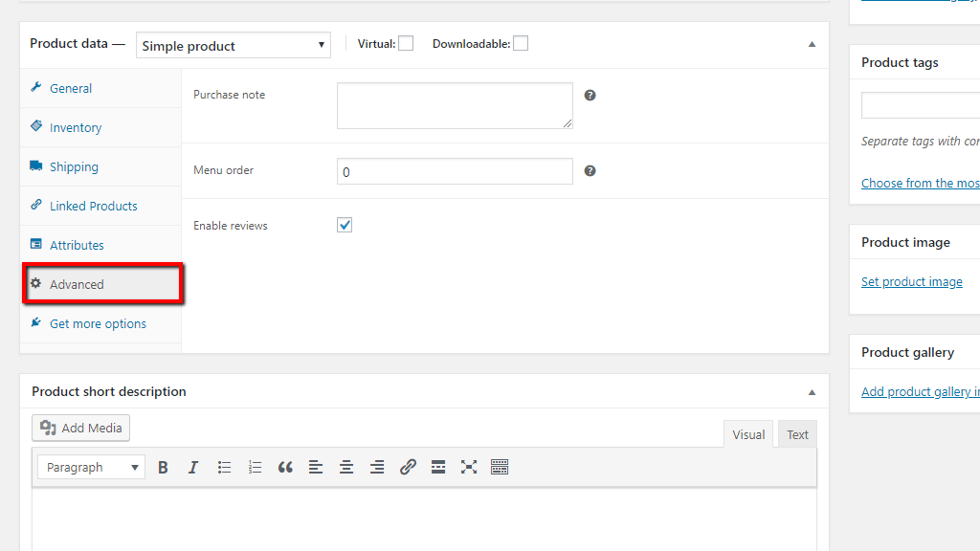The width and height of the screenshot is (980, 551).
Task: Insert Read More tag icon
Action: coord(438,467)
